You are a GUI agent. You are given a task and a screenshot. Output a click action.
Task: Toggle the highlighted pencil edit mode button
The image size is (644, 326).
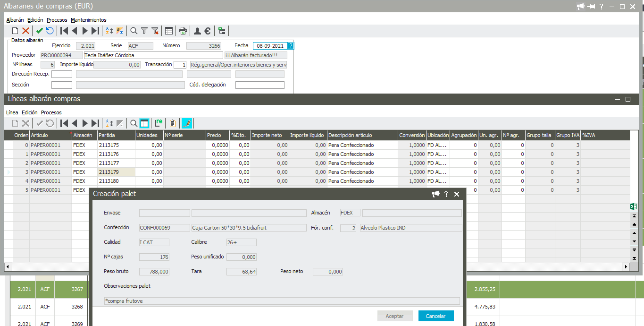(x=187, y=123)
